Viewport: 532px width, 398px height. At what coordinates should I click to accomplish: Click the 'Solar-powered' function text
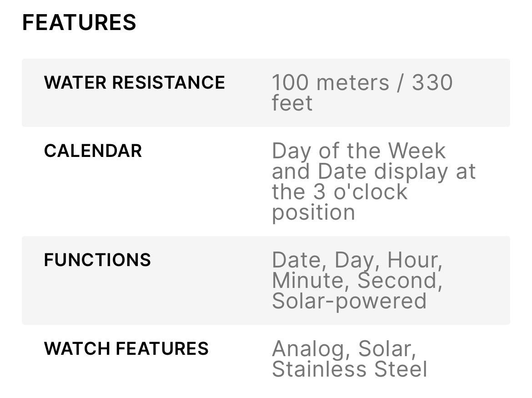coord(349,301)
